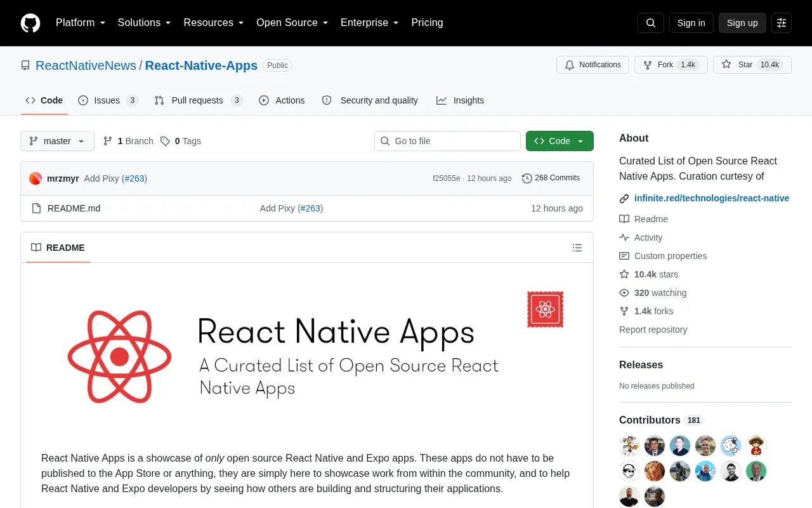Open the ReactNativeNews owner link
This screenshot has width=812, height=508.
click(x=86, y=65)
